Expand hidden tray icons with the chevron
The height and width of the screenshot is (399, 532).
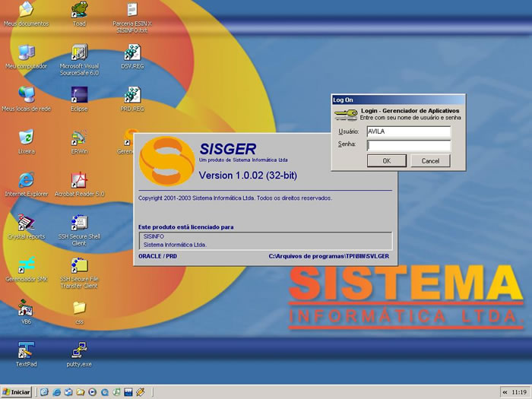coord(505,392)
